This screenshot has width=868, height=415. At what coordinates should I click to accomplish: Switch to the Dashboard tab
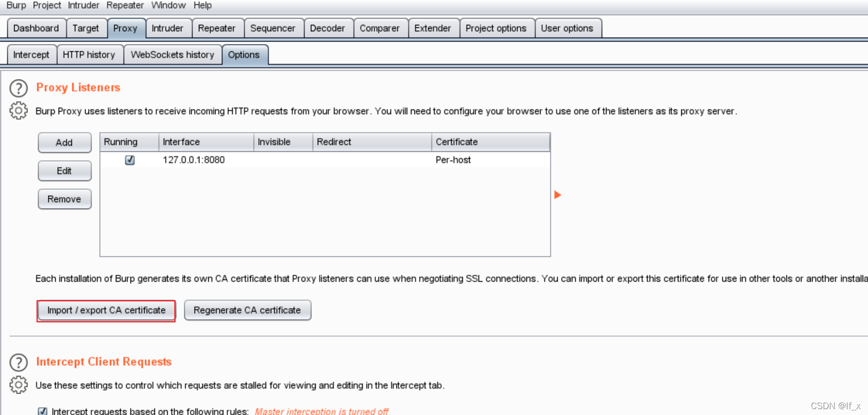pyautogui.click(x=36, y=28)
